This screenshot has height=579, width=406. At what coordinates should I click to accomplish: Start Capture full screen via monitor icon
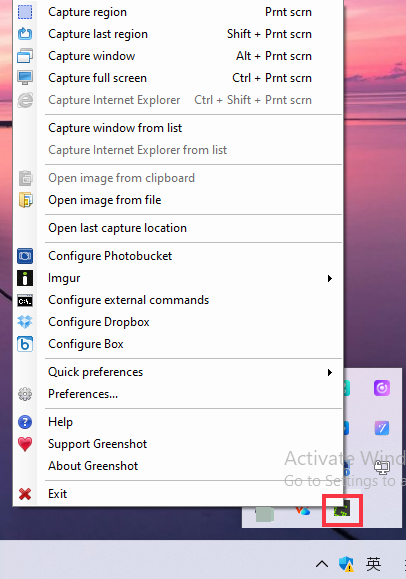tap(25, 78)
